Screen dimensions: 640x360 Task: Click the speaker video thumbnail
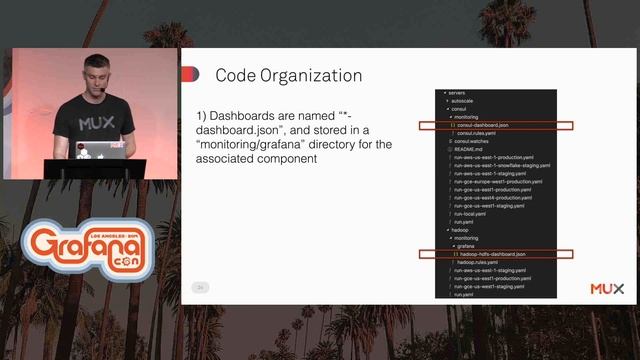click(90, 113)
